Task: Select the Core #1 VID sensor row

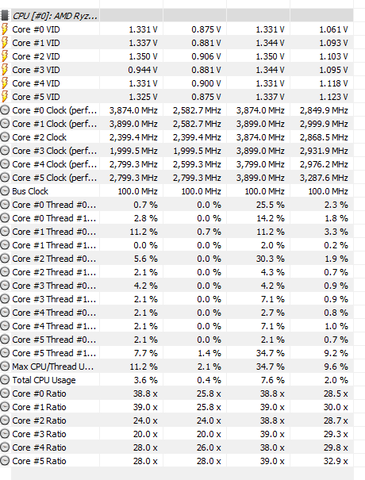Action: click(x=177, y=43)
